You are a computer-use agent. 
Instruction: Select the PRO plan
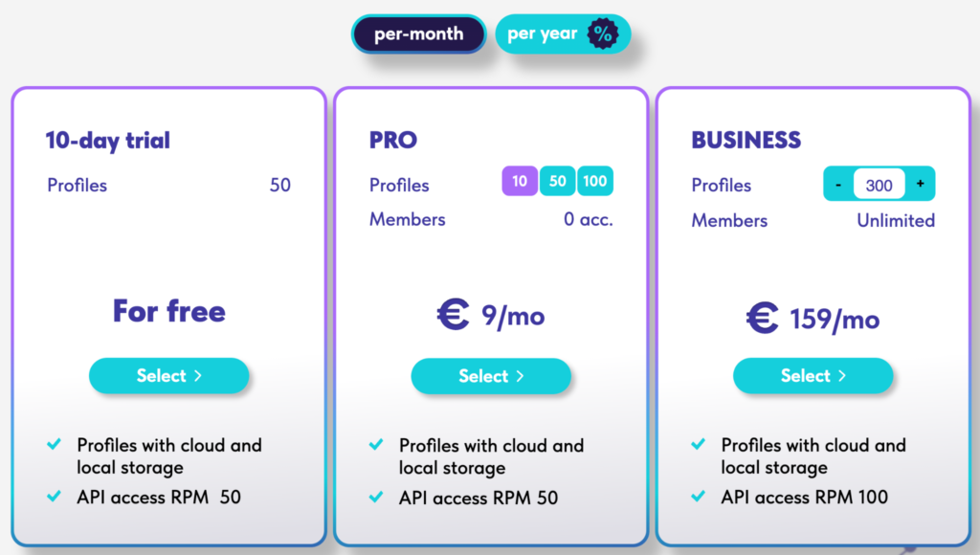491,376
